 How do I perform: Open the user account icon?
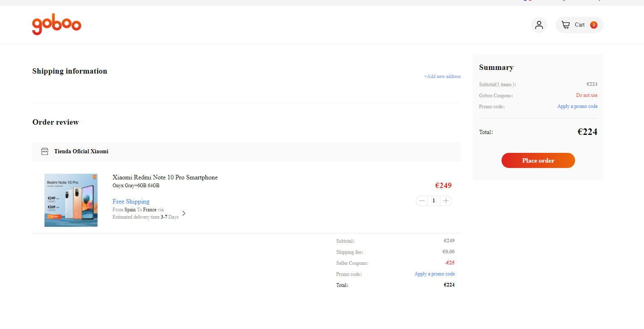point(539,25)
